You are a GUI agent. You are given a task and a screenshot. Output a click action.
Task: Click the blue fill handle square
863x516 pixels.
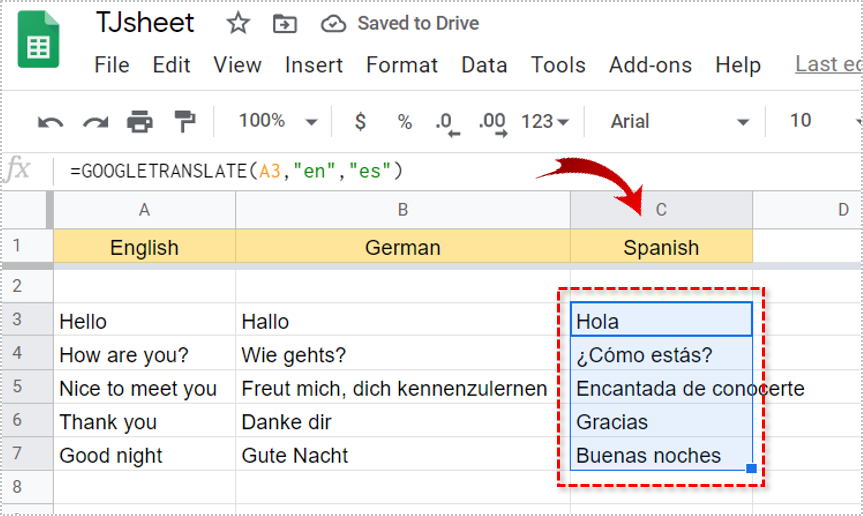pyautogui.click(x=751, y=468)
